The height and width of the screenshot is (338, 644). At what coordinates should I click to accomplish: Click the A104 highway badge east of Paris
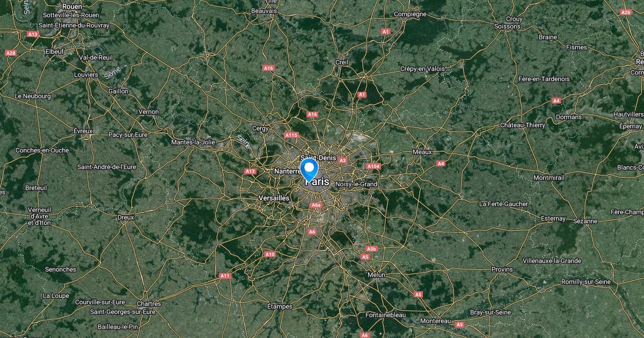coord(374,166)
